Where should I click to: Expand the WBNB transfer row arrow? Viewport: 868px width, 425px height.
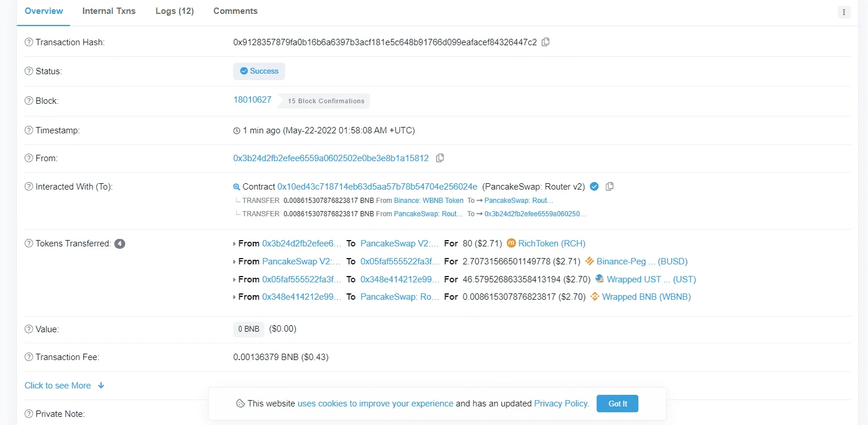pyautogui.click(x=234, y=297)
